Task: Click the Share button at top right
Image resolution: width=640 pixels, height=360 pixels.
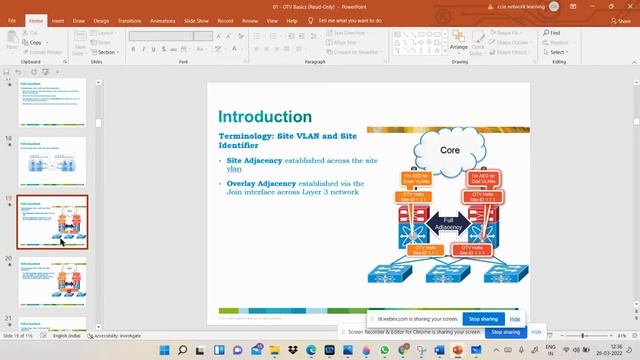Action: [x=620, y=21]
